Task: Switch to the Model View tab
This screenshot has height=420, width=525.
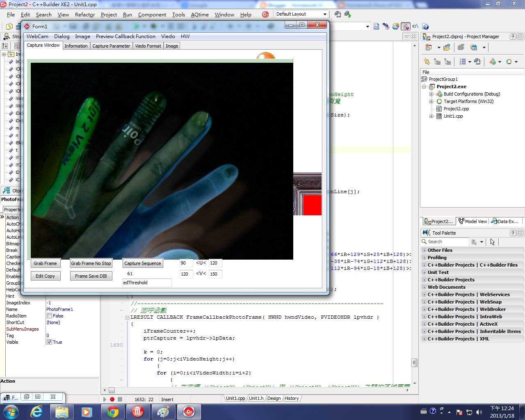Action: click(472, 221)
